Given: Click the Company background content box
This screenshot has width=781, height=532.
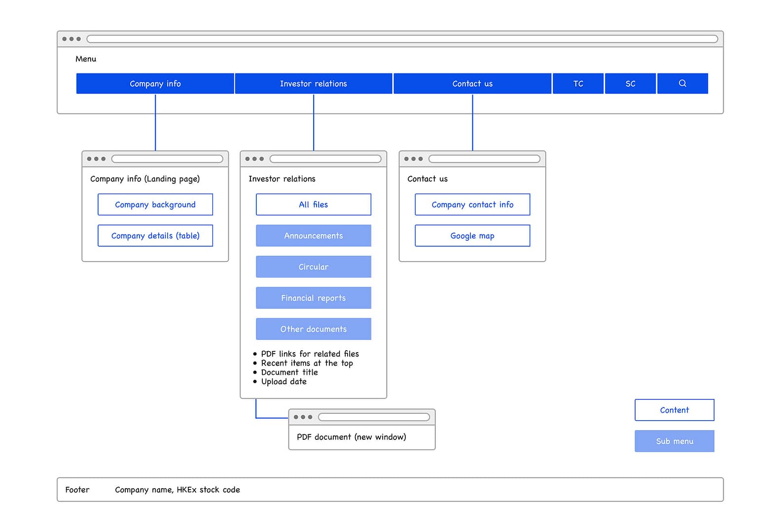Looking at the screenshot, I should (x=155, y=204).
